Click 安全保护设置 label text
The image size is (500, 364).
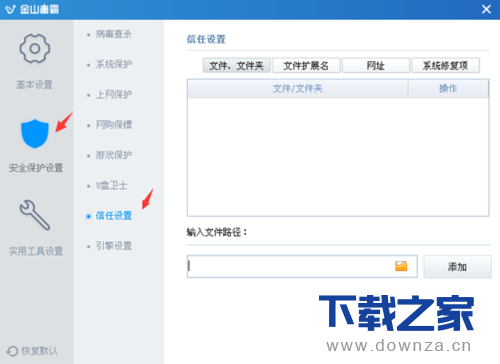pos(36,168)
